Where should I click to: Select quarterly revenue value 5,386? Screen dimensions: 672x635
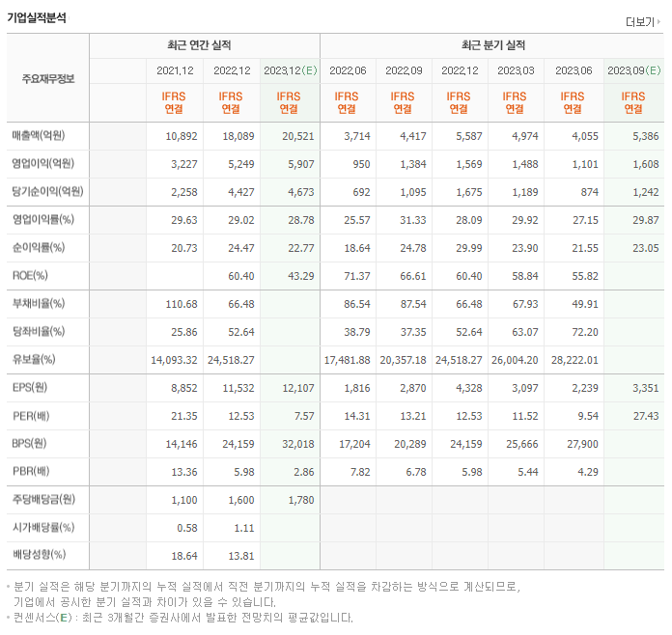(x=645, y=136)
